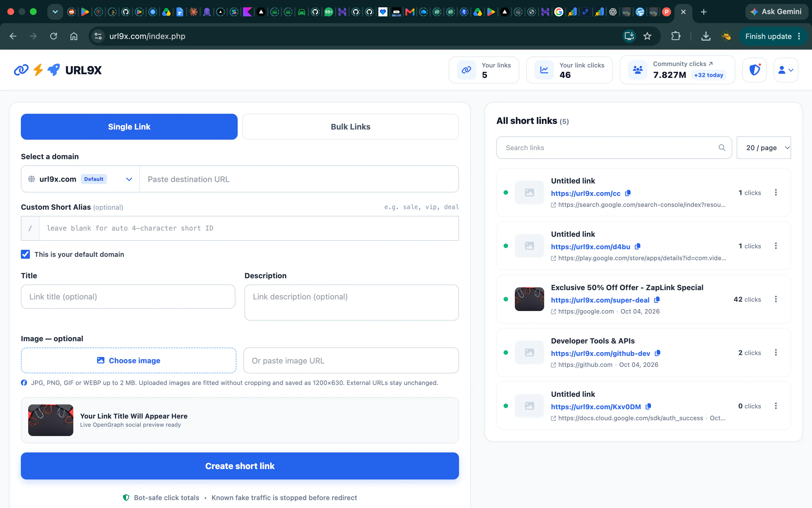Copy the url9x.com/github-dev short link
812x508 pixels.
[x=658, y=353]
